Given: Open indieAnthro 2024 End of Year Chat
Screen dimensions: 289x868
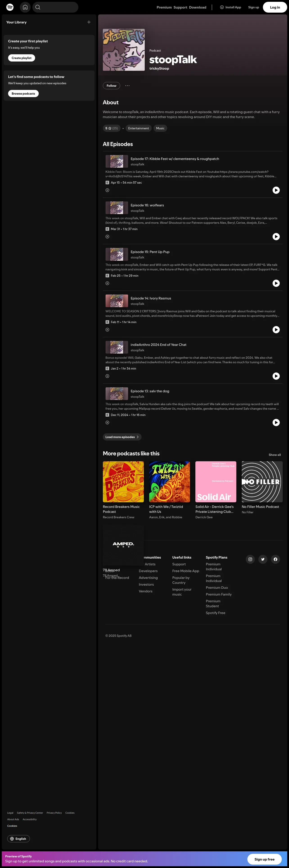Looking at the screenshot, I should [158, 345].
